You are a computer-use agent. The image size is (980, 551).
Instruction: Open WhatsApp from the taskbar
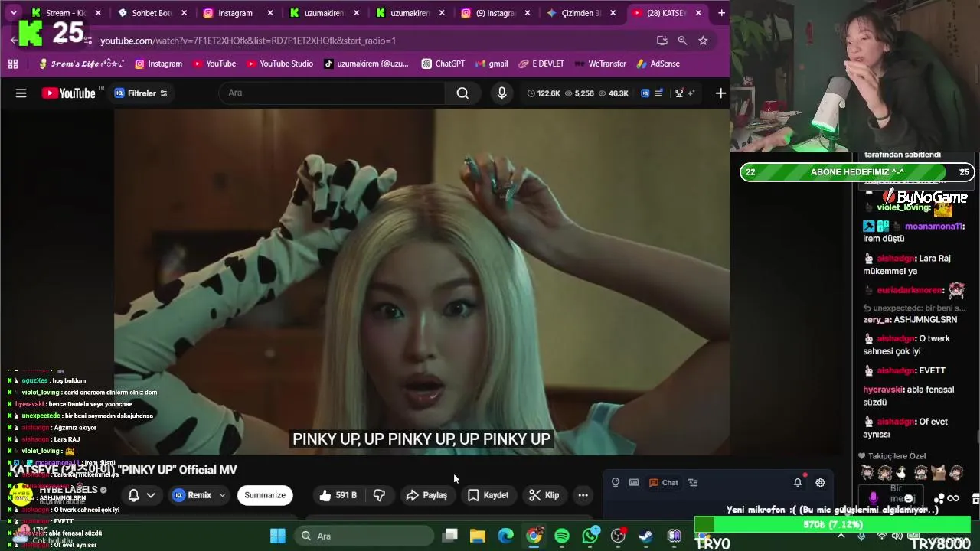pos(590,536)
